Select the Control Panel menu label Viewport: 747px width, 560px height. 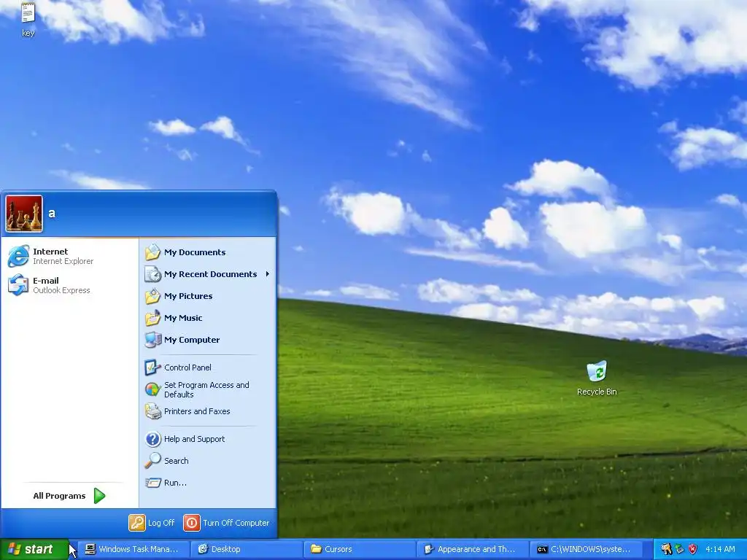click(x=187, y=367)
